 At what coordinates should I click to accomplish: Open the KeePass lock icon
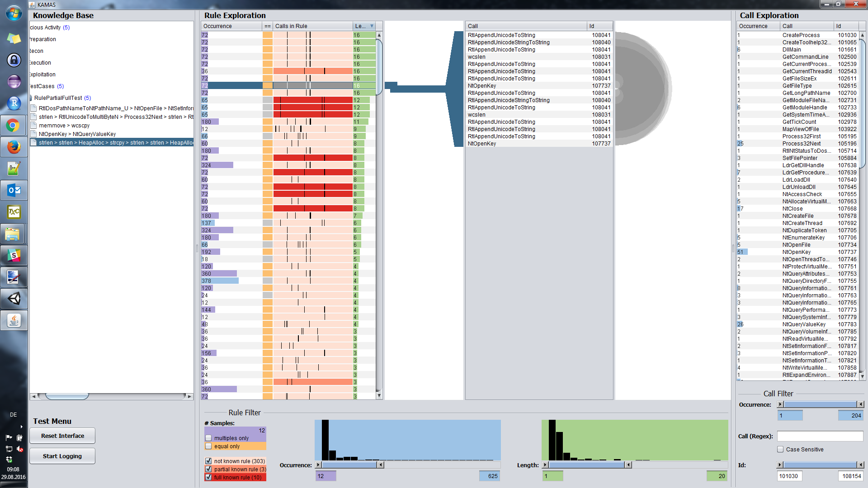click(14, 60)
